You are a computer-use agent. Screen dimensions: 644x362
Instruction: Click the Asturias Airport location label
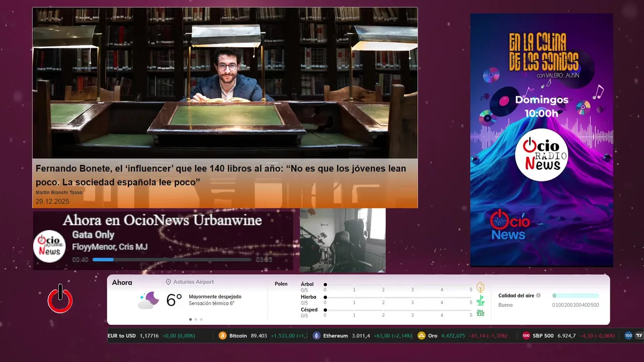194,282
